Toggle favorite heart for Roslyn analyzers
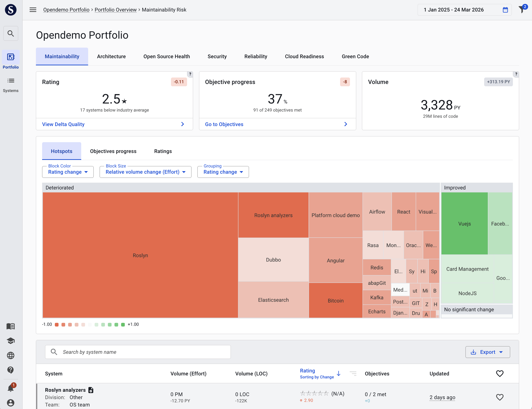532x409 pixels. click(499, 397)
